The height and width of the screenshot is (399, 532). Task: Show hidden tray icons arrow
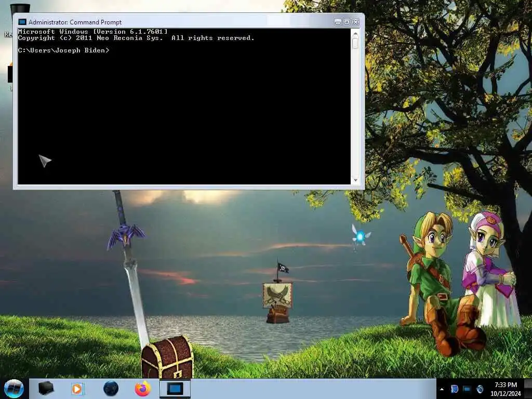tap(442, 389)
